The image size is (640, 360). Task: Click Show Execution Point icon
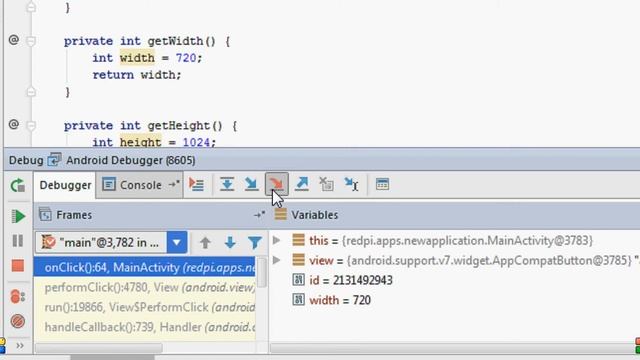[x=196, y=184]
